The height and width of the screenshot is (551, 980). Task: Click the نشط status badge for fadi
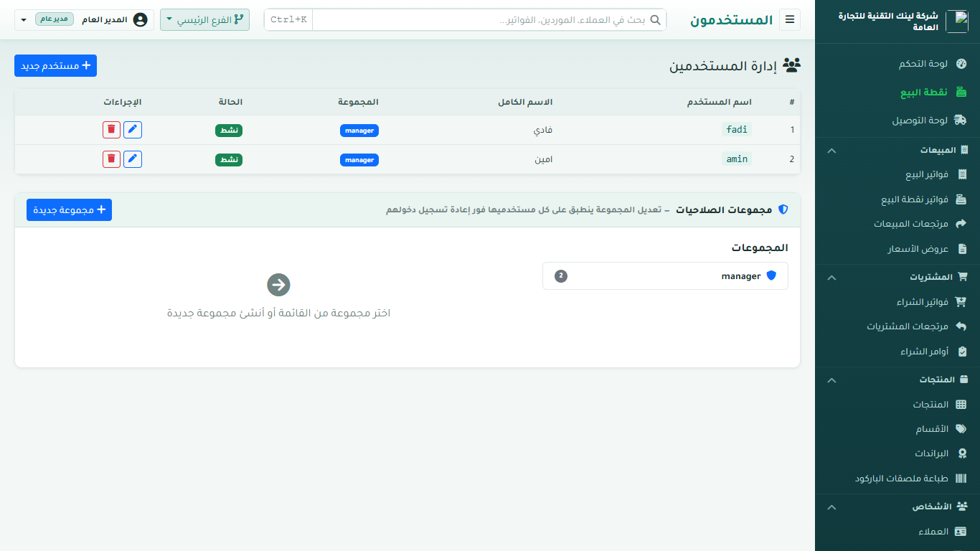(229, 131)
